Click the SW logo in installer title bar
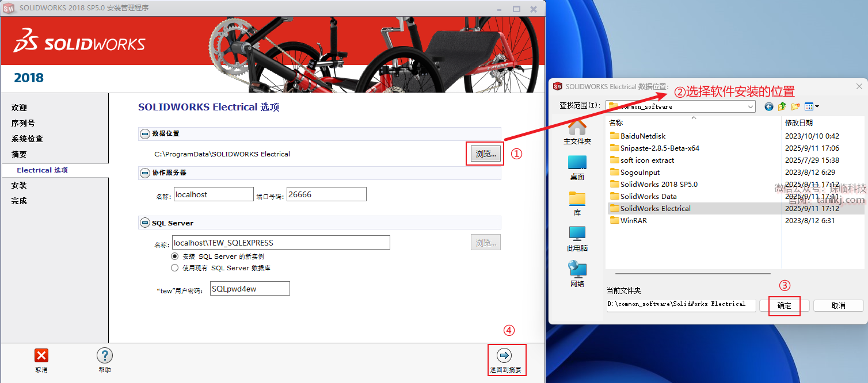 (9, 8)
